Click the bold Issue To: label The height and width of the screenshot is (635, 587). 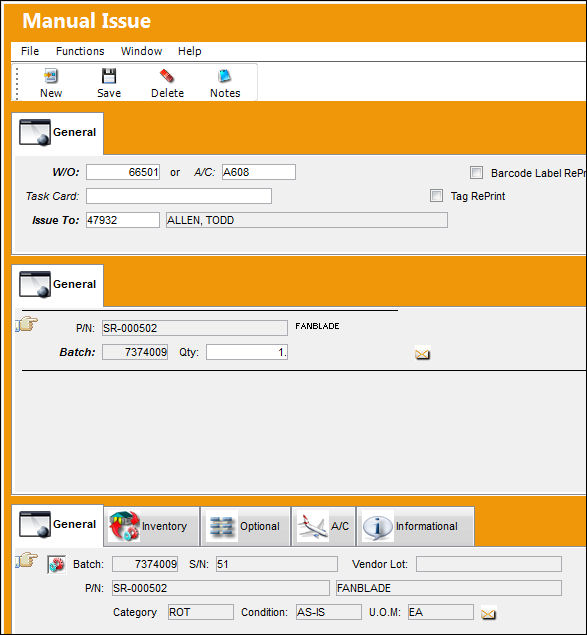tap(55, 220)
